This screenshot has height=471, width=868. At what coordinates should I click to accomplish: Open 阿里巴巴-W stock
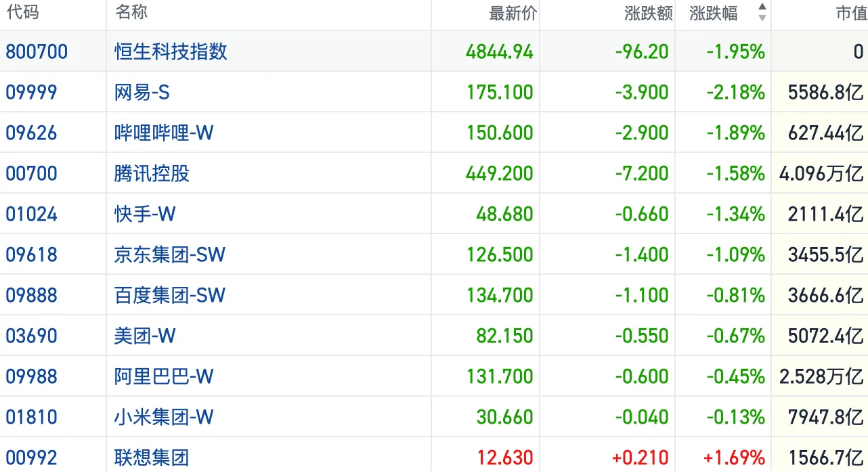pos(164,376)
